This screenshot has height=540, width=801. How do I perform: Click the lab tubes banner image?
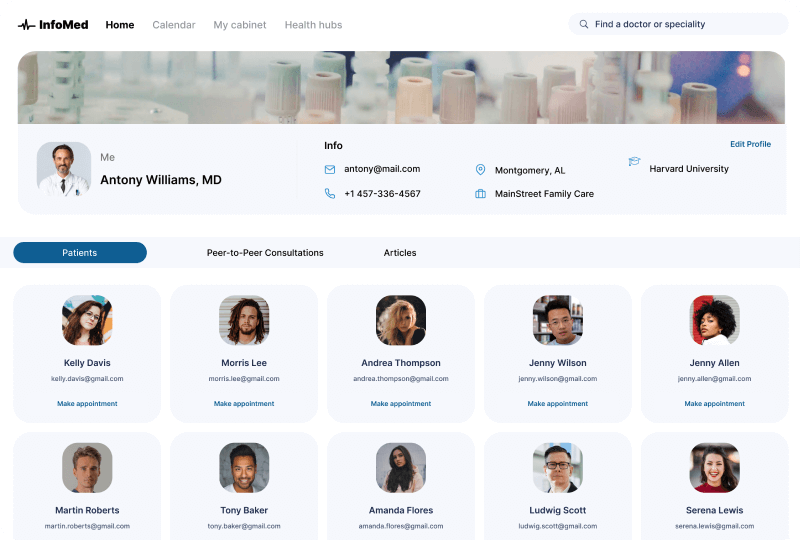click(x=401, y=87)
